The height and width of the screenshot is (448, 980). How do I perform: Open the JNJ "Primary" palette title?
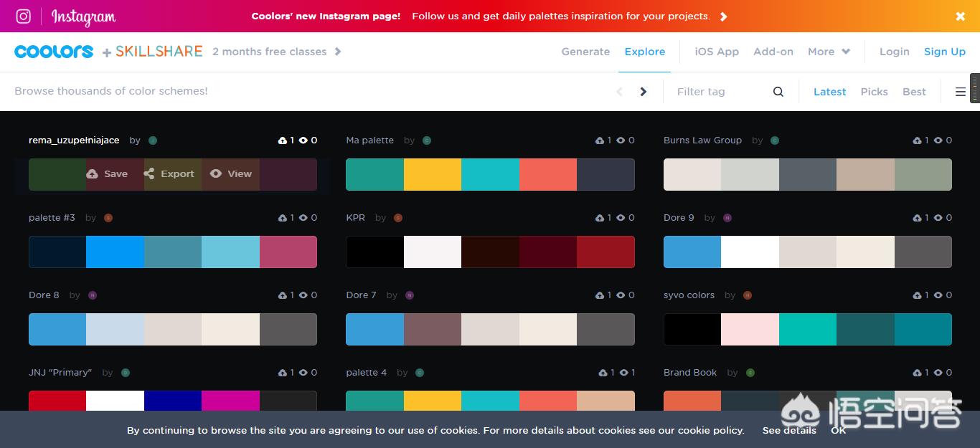pos(60,373)
